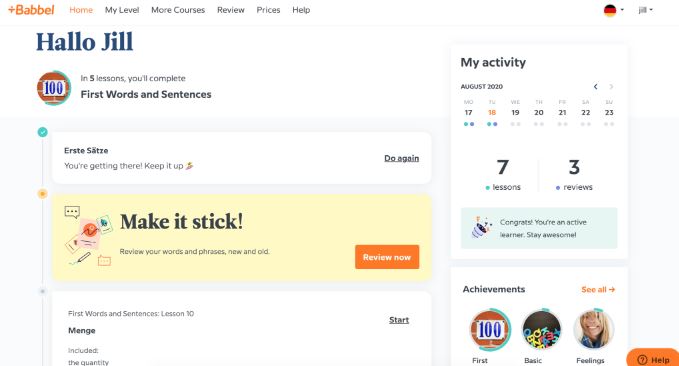Open See all achievements
This screenshot has width=679, height=366.
(598, 289)
